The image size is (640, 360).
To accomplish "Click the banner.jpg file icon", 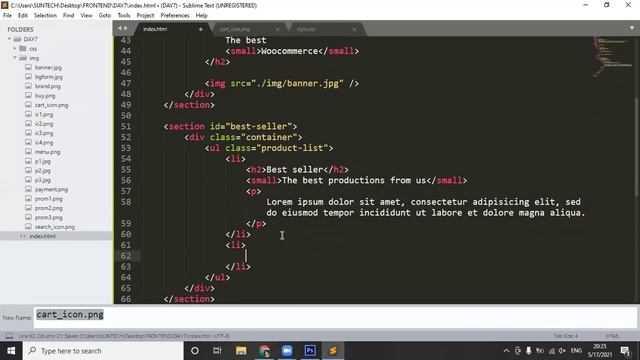I will click(28, 67).
